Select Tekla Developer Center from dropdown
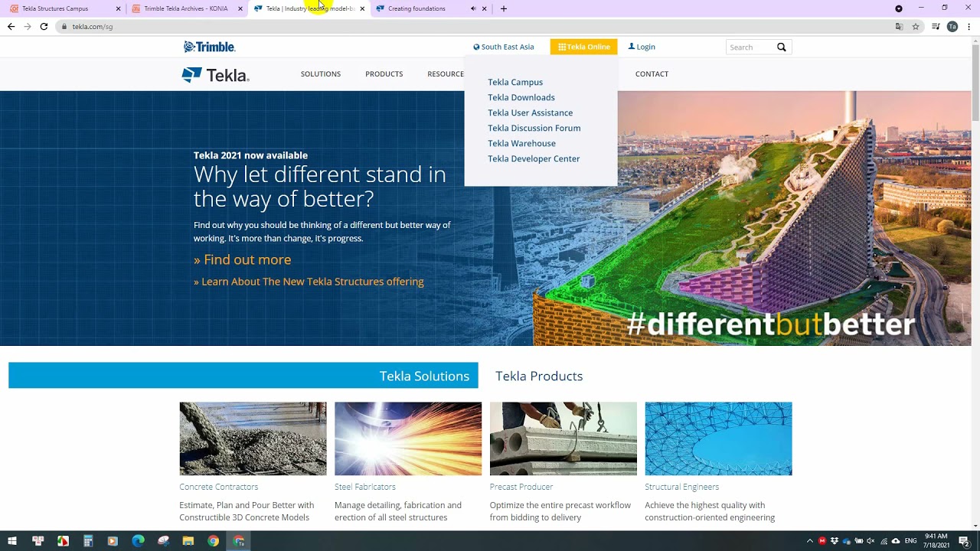This screenshot has width=980, height=551. [534, 158]
